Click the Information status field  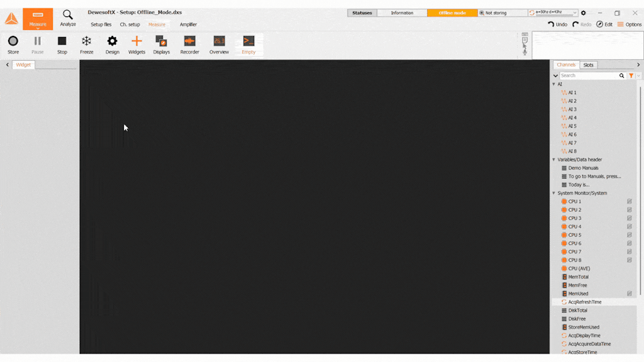[x=402, y=13]
